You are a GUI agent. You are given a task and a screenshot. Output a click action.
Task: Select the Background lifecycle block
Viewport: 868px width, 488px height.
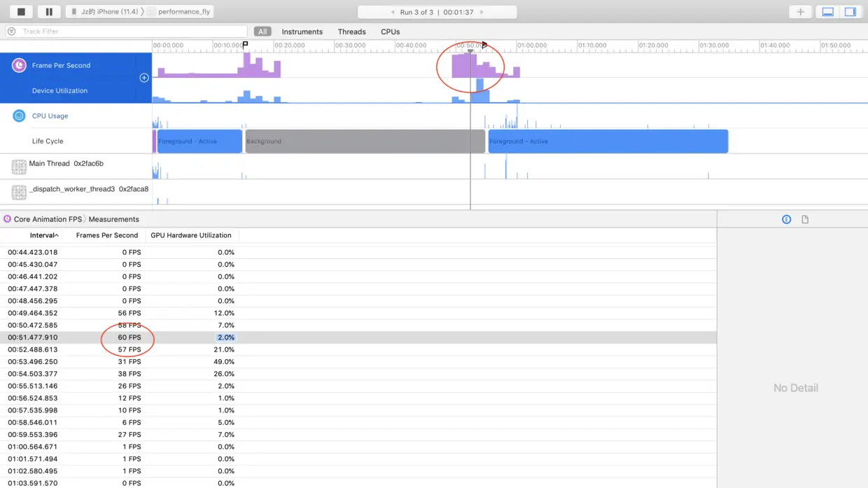click(365, 141)
